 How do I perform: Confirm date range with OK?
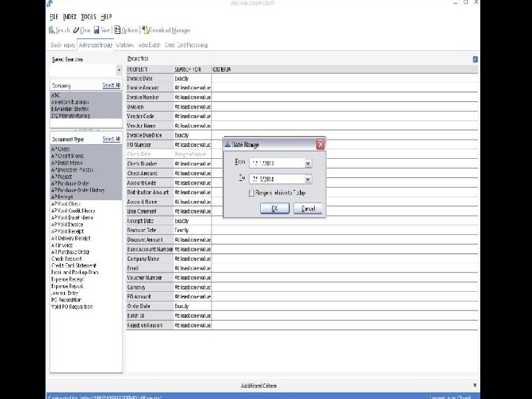(275, 208)
